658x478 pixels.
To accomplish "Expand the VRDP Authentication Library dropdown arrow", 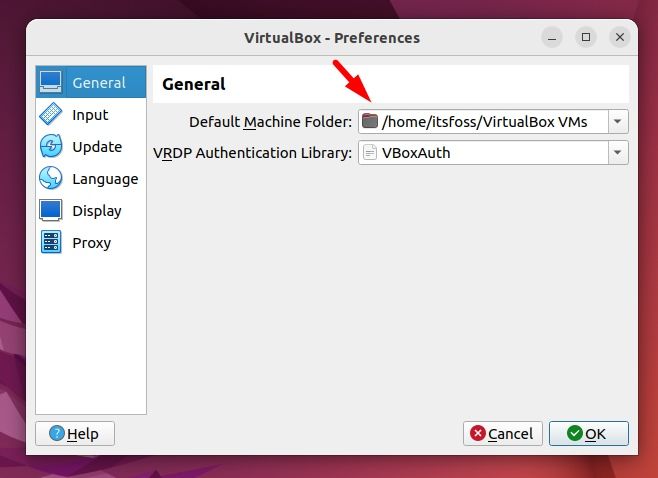I will coord(617,153).
